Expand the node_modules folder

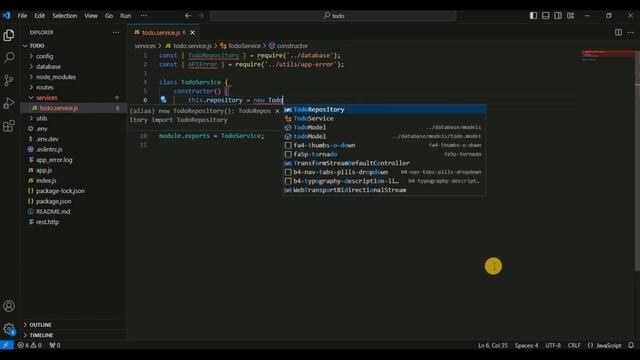coord(73,77)
